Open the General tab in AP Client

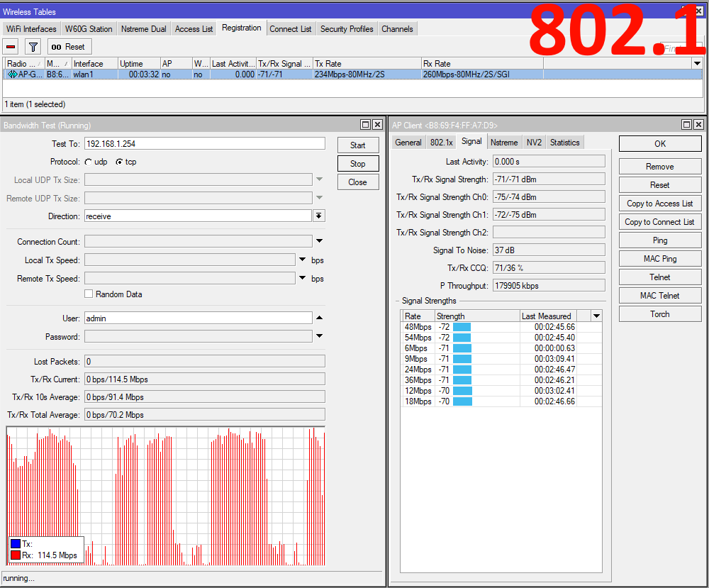pyautogui.click(x=408, y=143)
